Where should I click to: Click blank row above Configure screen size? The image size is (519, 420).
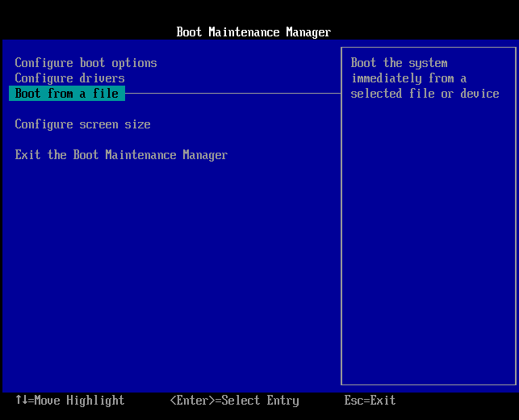coord(121,109)
